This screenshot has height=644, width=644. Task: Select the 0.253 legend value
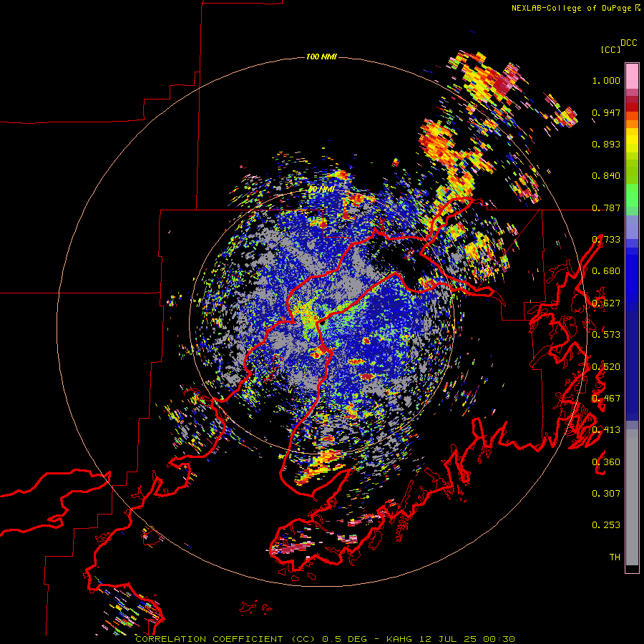click(606, 525)
